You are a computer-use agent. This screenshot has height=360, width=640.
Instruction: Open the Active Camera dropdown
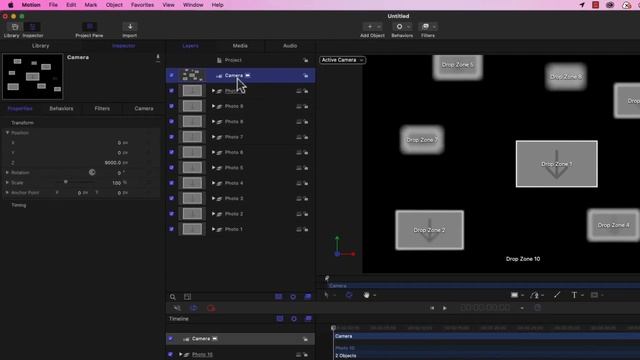pyautogui.click(x=342, y=60)
